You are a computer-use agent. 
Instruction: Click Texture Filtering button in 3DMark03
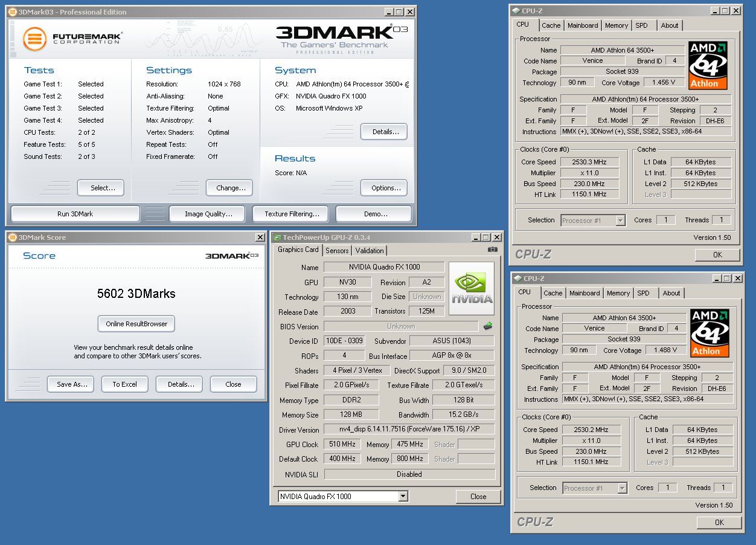pos(292,214)
